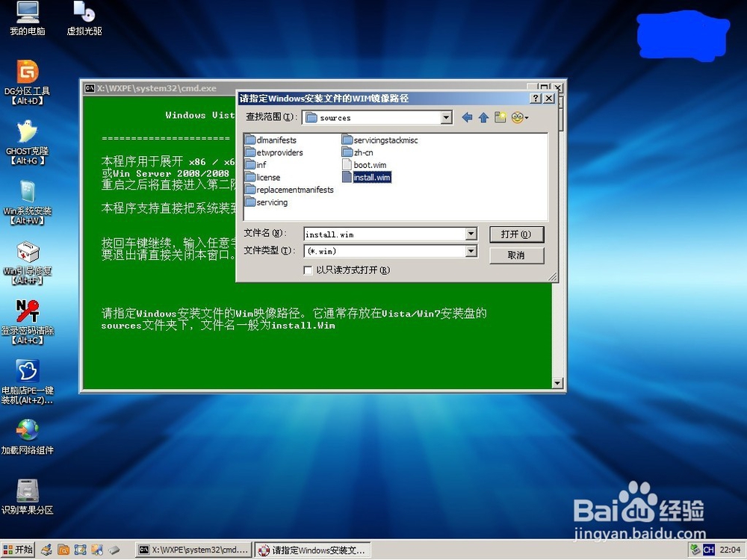Select the install.wim file
The height and width of the screenshot is (560, 747).
(x=366, y=177)
